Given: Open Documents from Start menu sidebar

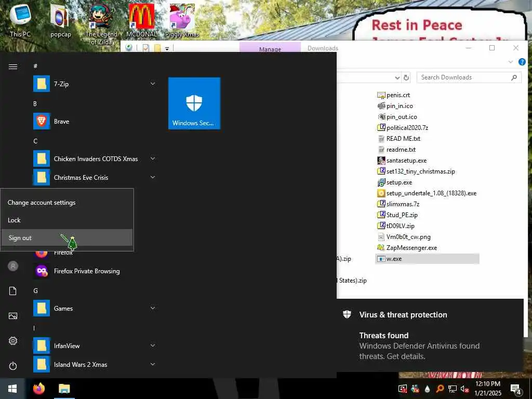Looking at the screenshot, I should pyautogui.click(x=13, y=291).
